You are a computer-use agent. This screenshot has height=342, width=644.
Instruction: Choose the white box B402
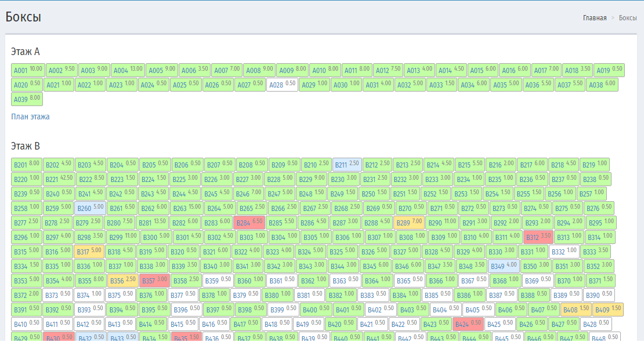[381, 309]
